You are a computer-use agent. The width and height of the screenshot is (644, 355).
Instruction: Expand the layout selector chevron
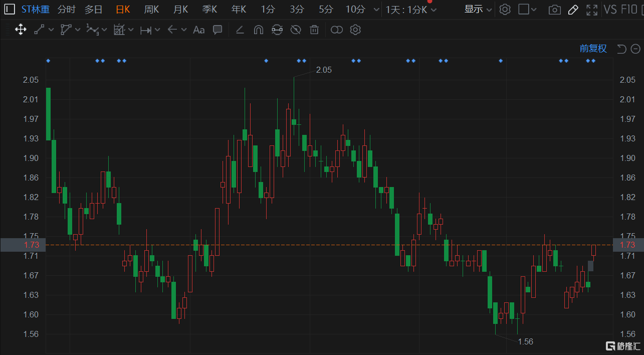point(534,9)
